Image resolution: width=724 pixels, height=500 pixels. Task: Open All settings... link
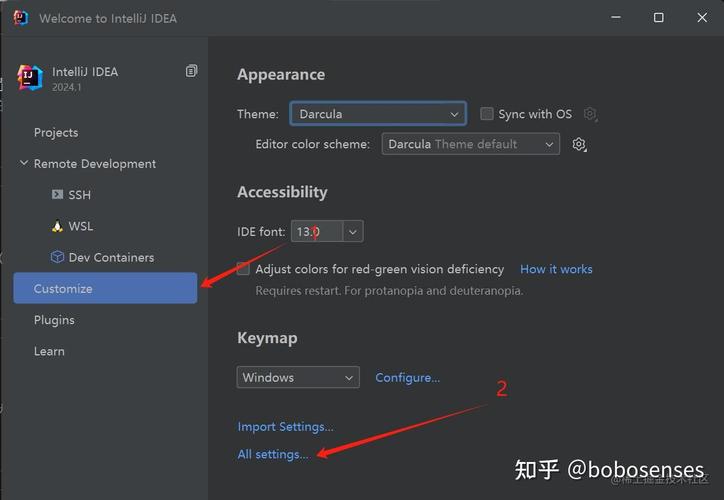pos(273,454)
